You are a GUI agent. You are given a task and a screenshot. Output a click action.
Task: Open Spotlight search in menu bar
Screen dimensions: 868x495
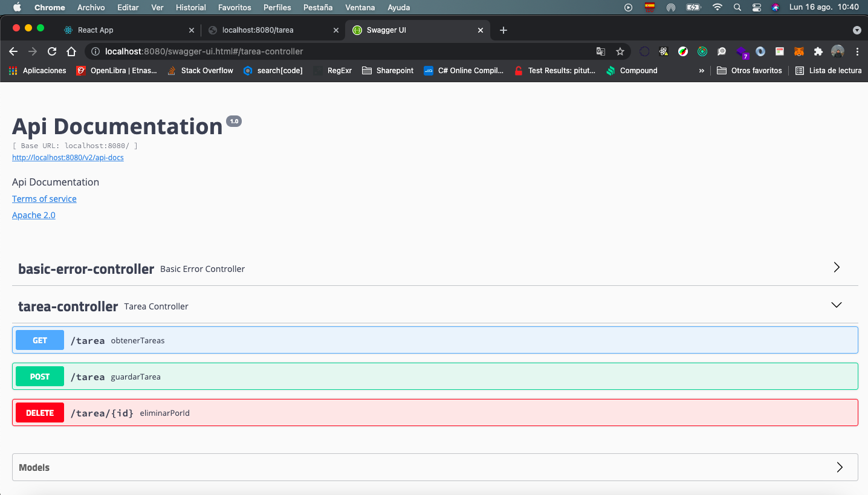[x=737, y=7]
